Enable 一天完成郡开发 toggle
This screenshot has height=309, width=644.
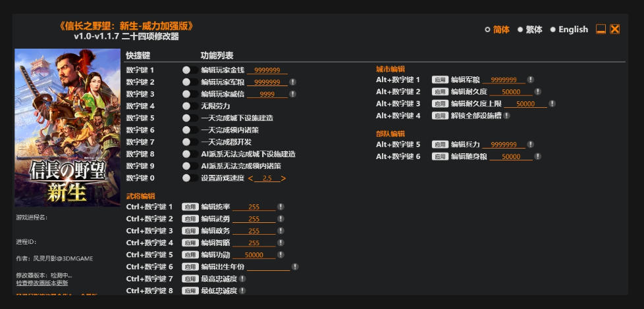pyautogui.click(x=190, y=142)
